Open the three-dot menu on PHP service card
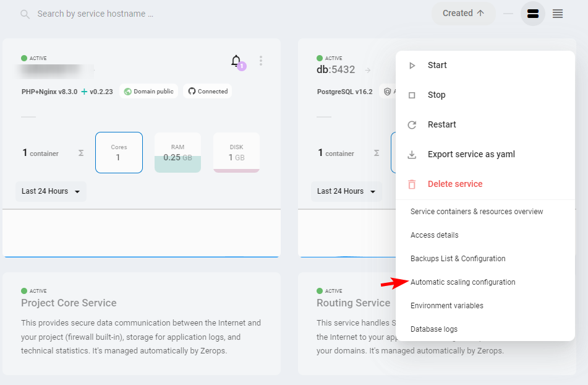 click(261, 61)
